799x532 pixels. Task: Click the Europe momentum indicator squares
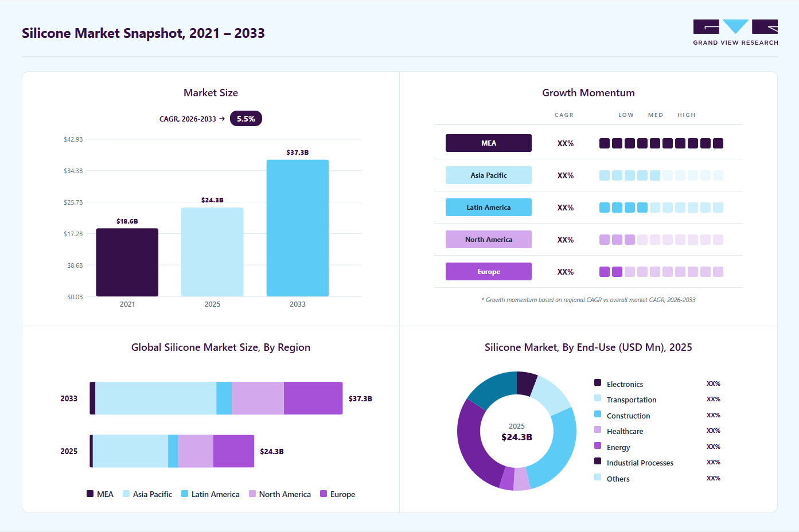[661, 272]
